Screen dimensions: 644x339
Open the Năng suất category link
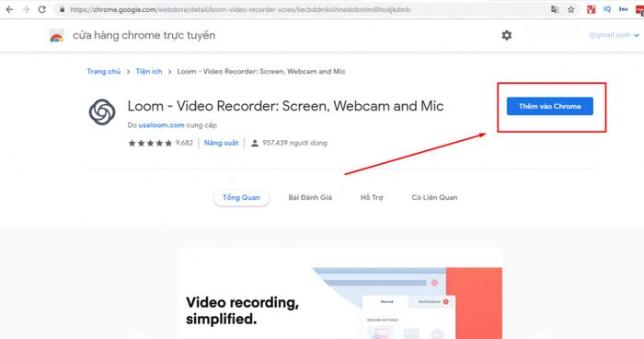point(221,143)
